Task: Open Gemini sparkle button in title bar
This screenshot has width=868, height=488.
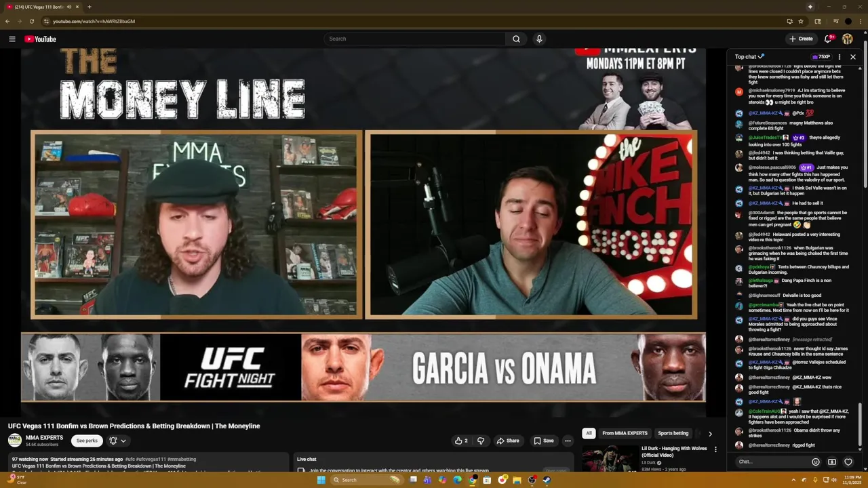Action: point(810,7)
